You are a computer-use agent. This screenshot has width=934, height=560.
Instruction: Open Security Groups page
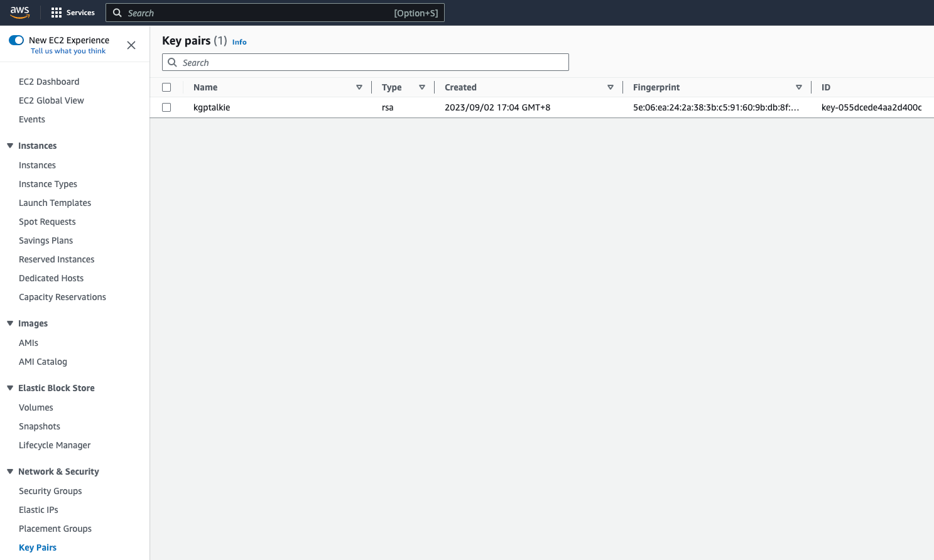click(50, 491)
